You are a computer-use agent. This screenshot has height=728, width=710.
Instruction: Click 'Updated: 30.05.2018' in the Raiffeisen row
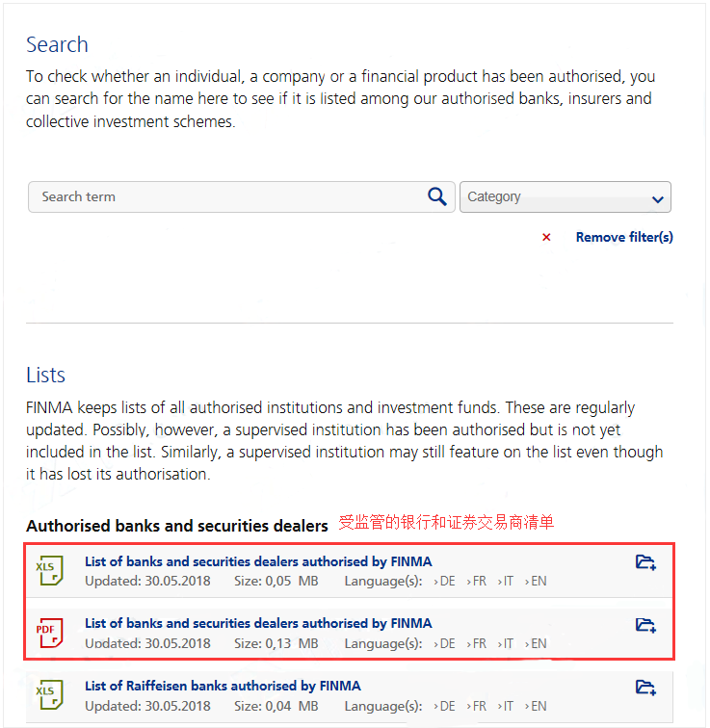point(147,706)
